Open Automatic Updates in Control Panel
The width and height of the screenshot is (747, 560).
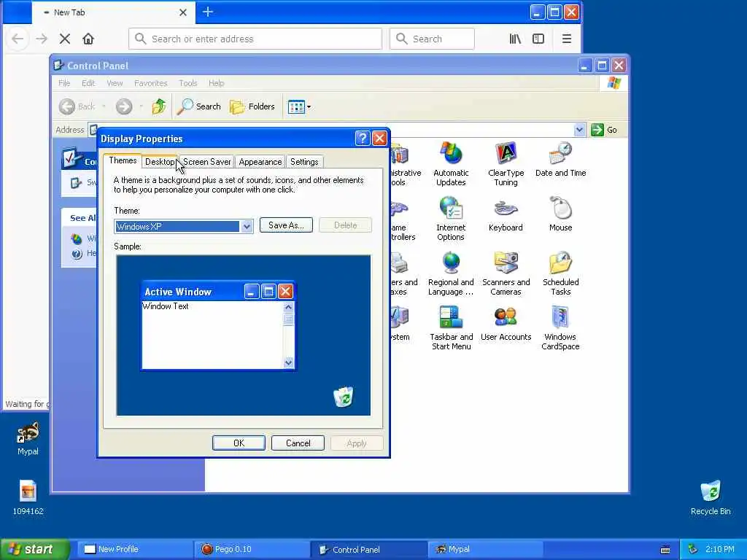[x=451, y=163]
